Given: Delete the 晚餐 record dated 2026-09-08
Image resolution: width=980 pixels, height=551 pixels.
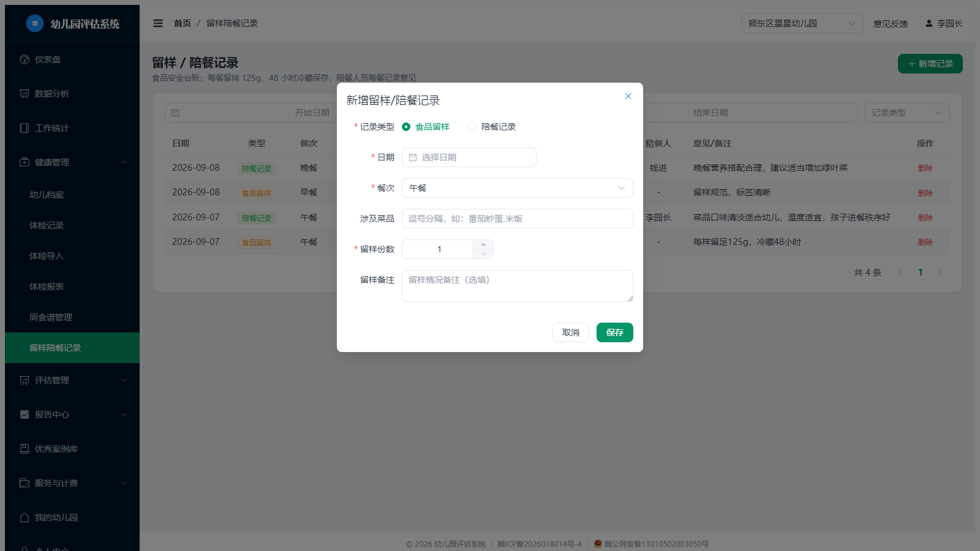Looking at the screenshot, I should point(925,168).
